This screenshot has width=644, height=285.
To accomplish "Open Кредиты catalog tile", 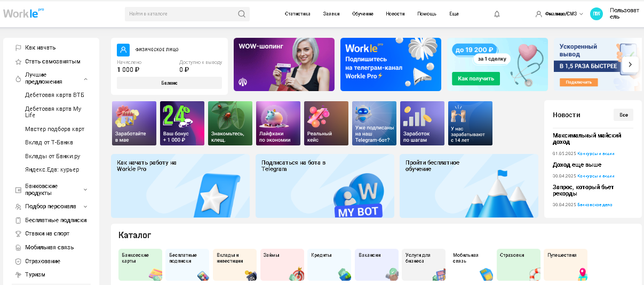I will (x=329, y=265).
